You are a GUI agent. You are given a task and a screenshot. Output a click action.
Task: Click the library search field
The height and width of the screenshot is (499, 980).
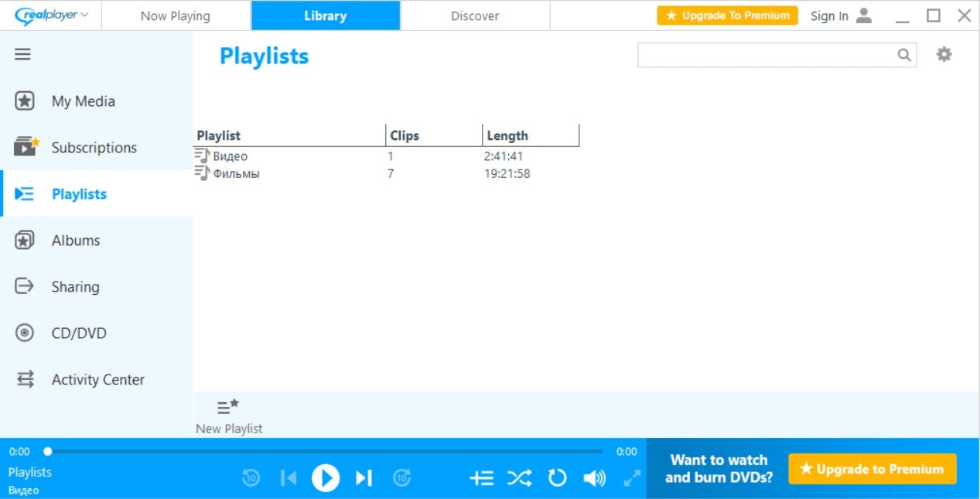766,55
